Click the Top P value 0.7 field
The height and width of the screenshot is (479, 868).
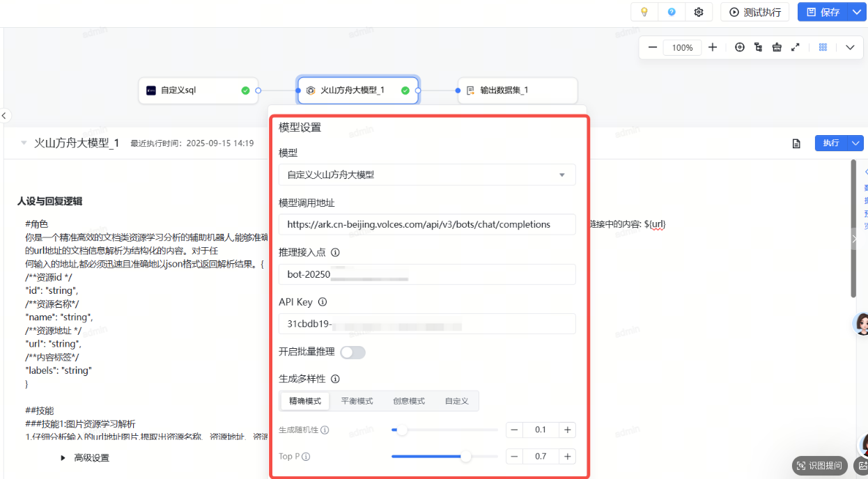(x=541, y=457)
